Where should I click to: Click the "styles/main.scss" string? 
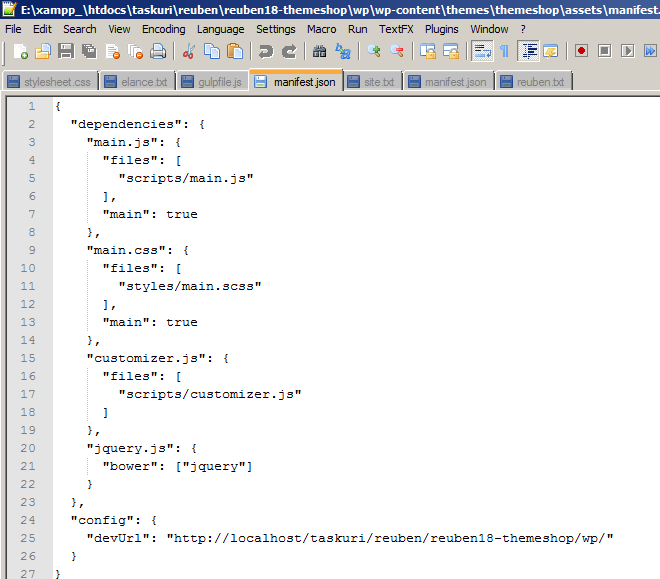tap(190, 286)
